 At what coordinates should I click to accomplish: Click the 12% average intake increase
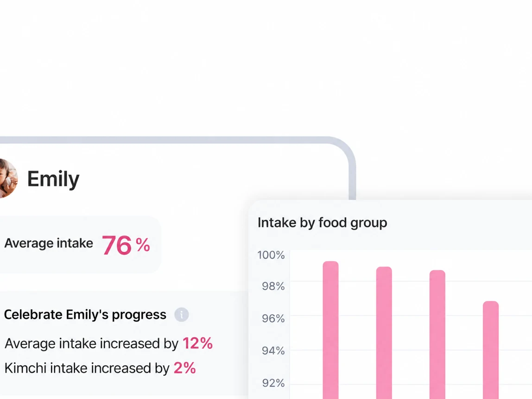[197, 343]
